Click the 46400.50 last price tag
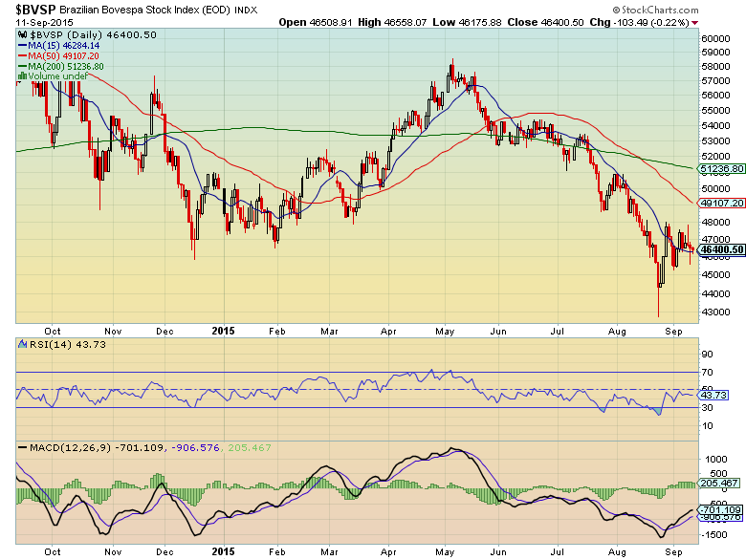This screenshot has height=560, width=746. 720,249
